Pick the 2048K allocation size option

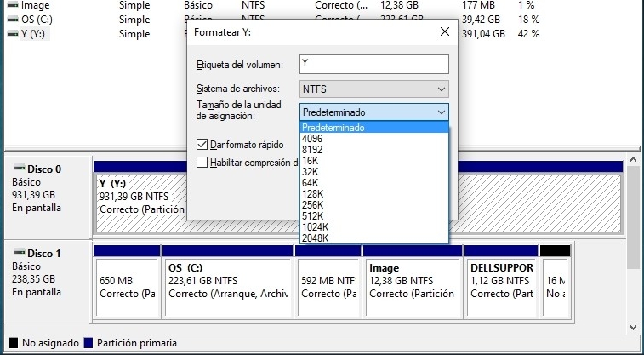tap(315, 238)
